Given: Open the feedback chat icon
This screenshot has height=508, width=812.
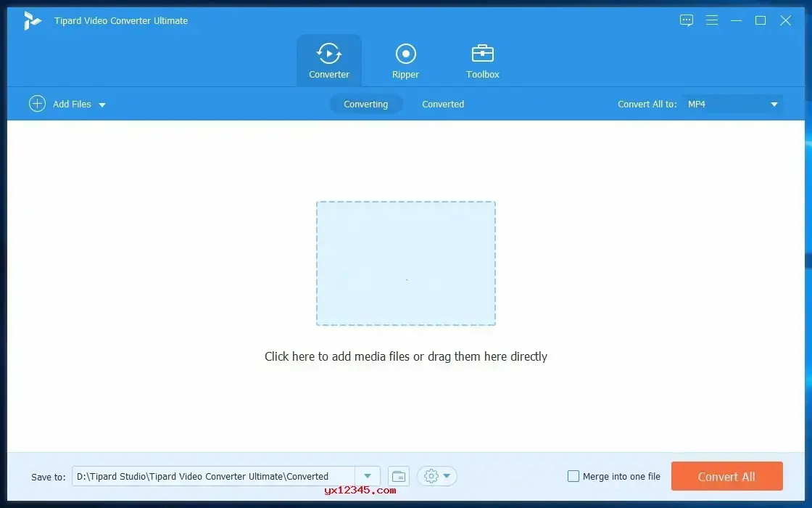Looking at the screenshot, I should tap(686, 20).
